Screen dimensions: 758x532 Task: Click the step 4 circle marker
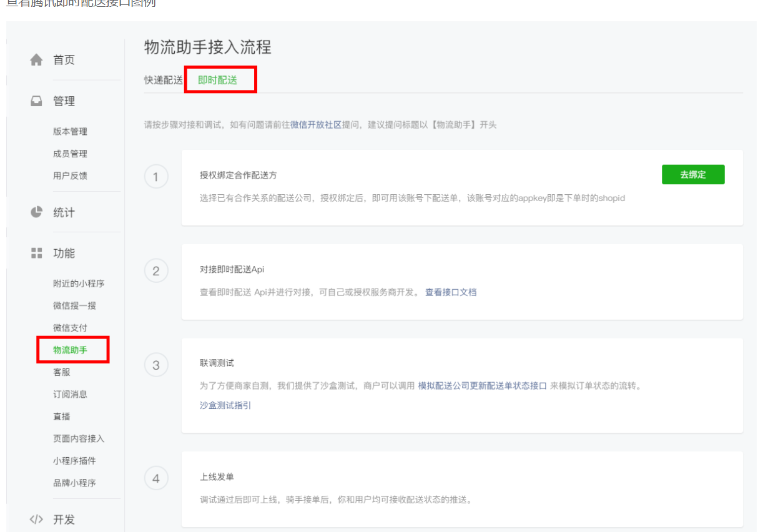[156, 479]
